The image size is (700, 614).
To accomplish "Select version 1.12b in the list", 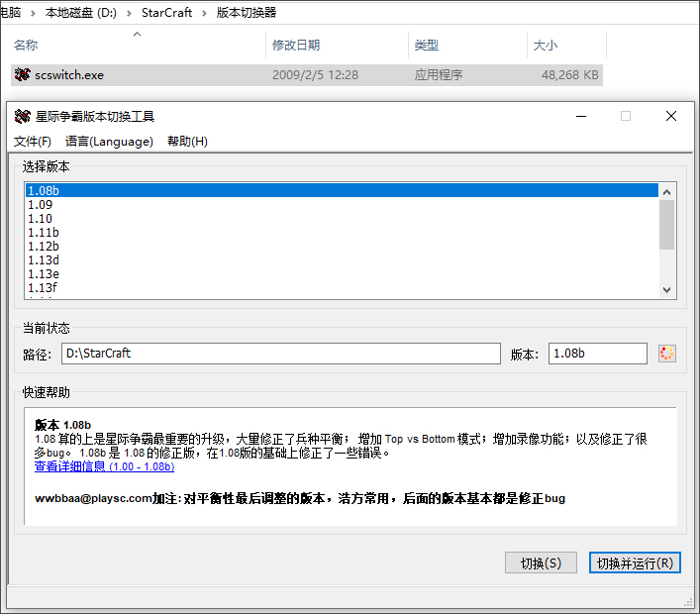I will (x=342, y=246).
